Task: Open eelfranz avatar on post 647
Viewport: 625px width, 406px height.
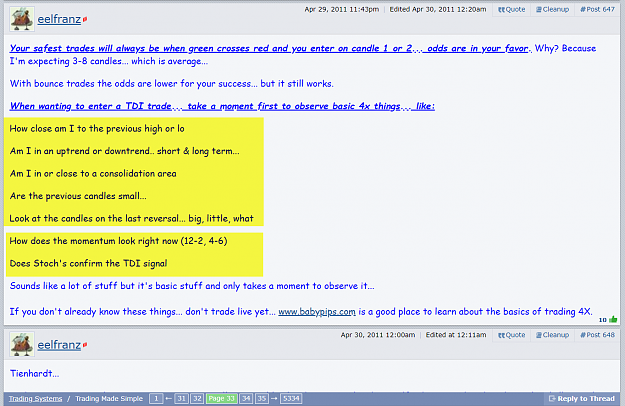Action: [22, 19]
